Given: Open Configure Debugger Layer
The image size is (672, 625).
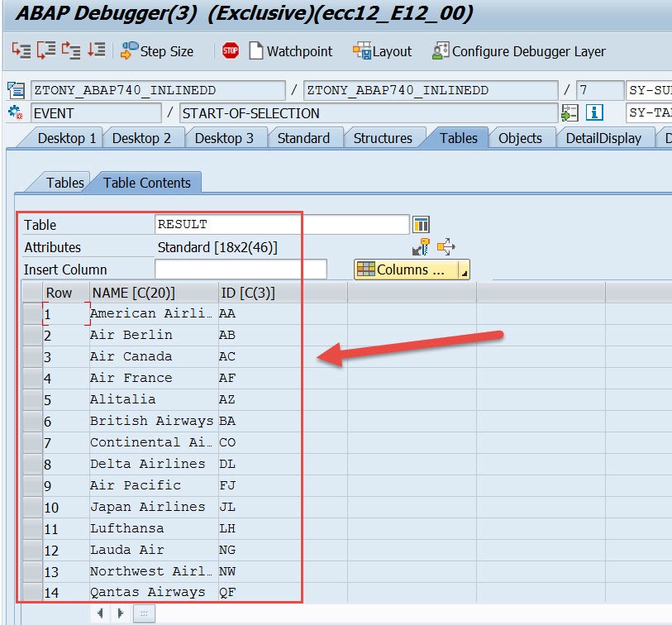Looking at the screenshot, I should (519, 51).
